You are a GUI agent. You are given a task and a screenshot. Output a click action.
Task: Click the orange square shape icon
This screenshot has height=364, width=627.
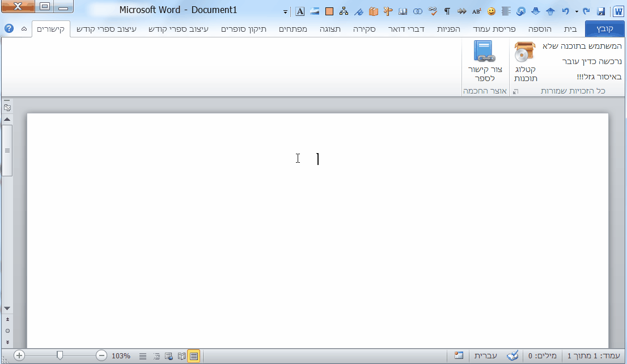point(329,11)
